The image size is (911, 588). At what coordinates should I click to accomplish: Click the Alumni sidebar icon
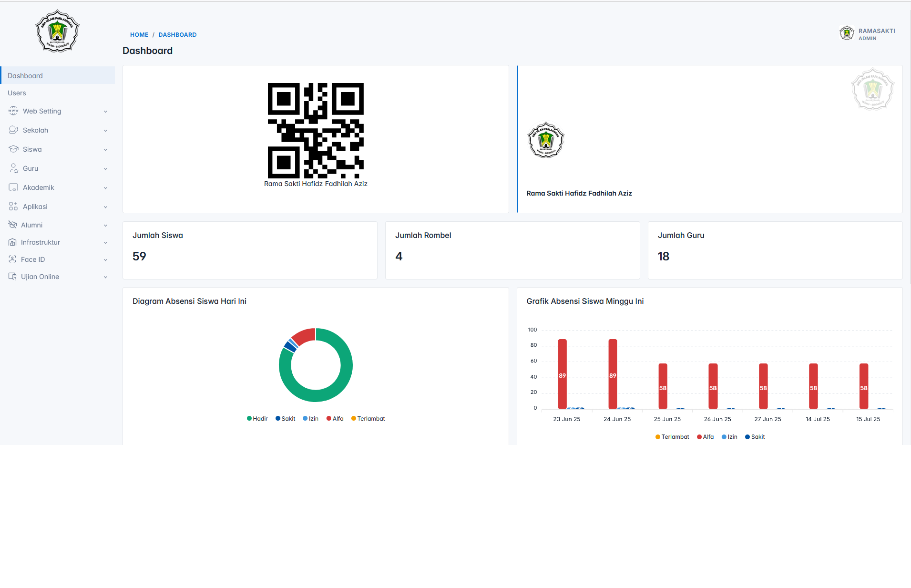13,225
